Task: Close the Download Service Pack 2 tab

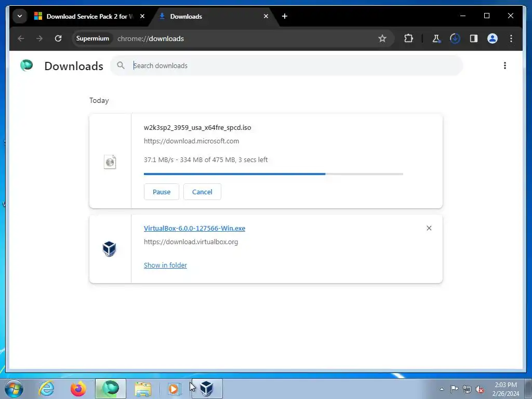Action: tap(142, 16)
